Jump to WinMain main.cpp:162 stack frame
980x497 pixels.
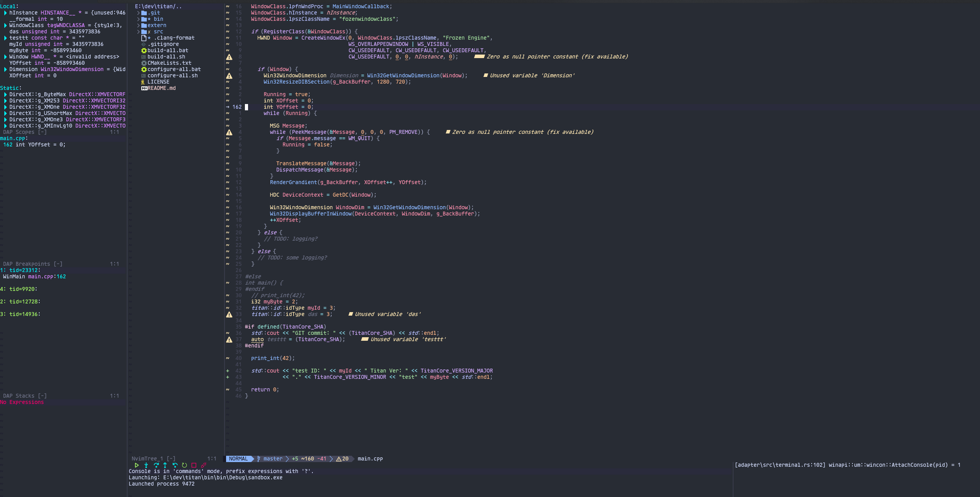[x=35, y=277]
